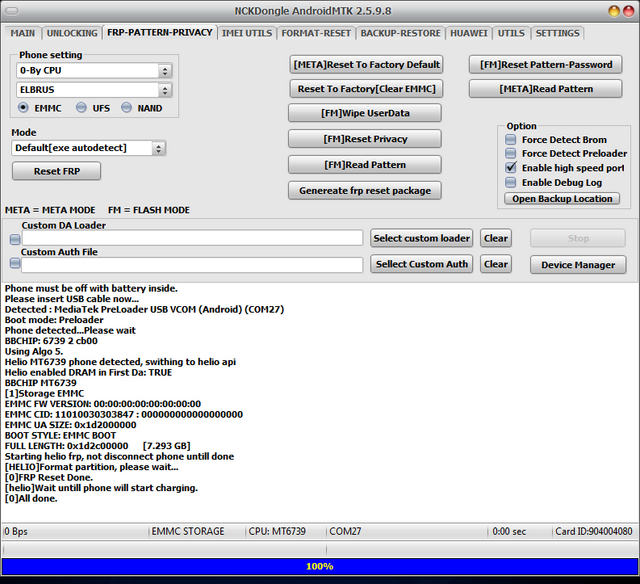
Task: Open the UNLOCKING tab
Action: pos(72,33)
